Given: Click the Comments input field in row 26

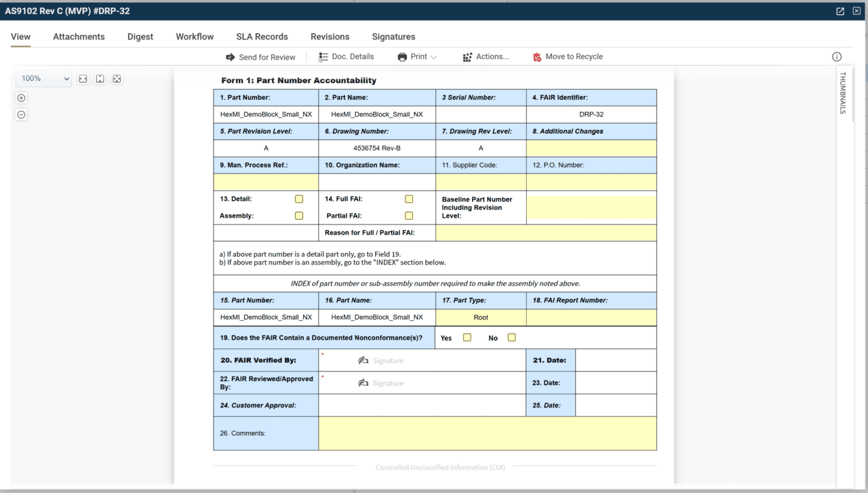Looking at the screenshot, I should (x=488, y=433).
